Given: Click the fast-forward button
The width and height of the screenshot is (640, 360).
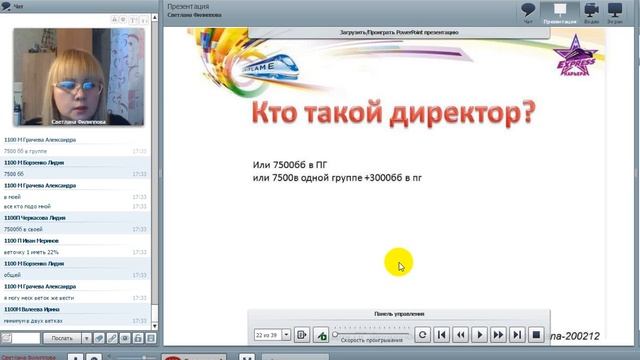Looking at the screenshot, I should click(498, 335).
